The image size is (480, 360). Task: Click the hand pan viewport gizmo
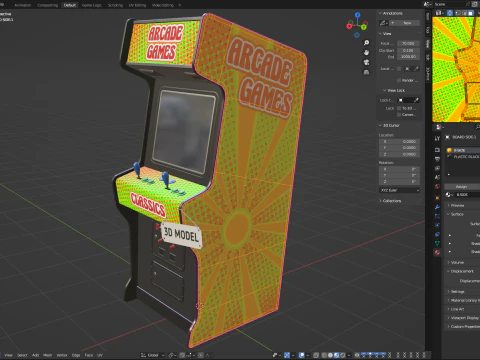tap(366, 53)
